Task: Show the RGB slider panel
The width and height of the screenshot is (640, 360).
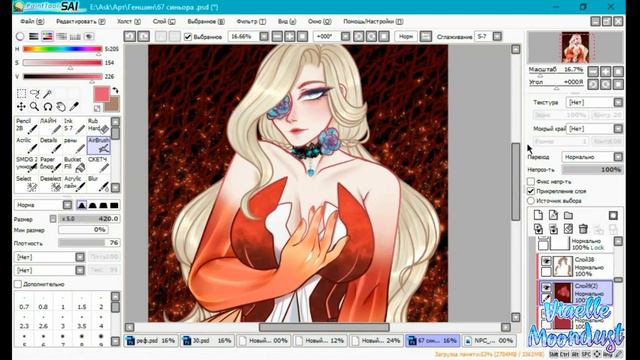Action: (33, 36)
